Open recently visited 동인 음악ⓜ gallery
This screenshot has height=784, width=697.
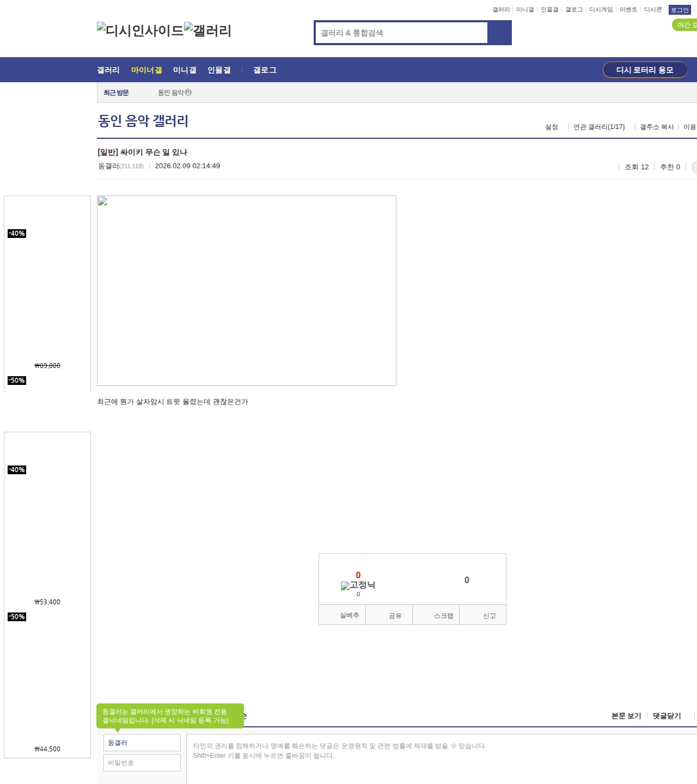coord(175,93)
